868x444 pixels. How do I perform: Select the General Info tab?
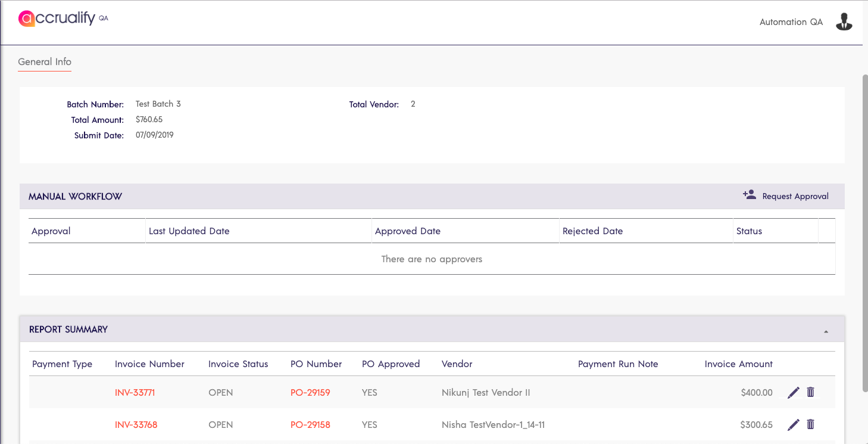pos(45,62)
